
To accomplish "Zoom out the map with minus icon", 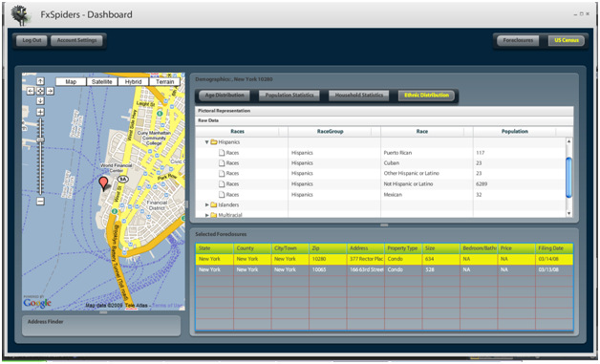I will 40,202.
